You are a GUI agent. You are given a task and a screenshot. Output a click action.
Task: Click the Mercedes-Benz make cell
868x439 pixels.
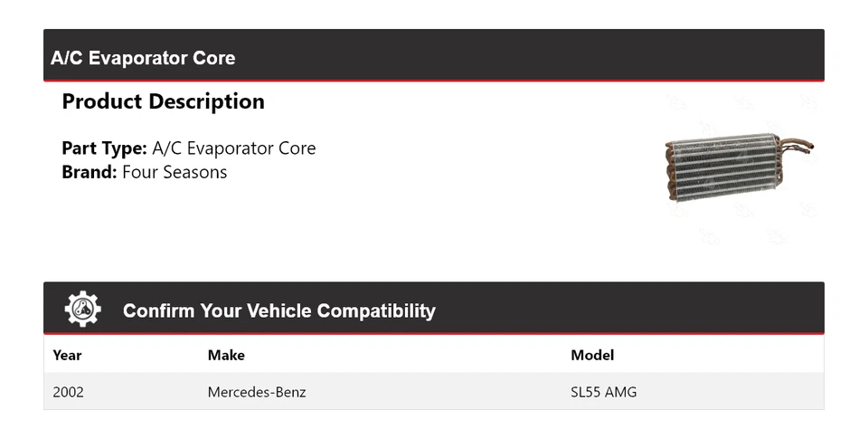click(x=257, y=392)
